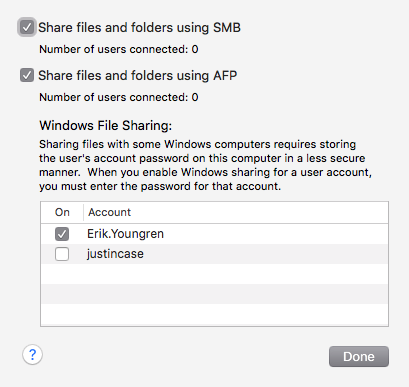This screenshot has height=387, width=409.
Task: Select the justincase account name
Action: pyautogui.click(x=115, y=254)
